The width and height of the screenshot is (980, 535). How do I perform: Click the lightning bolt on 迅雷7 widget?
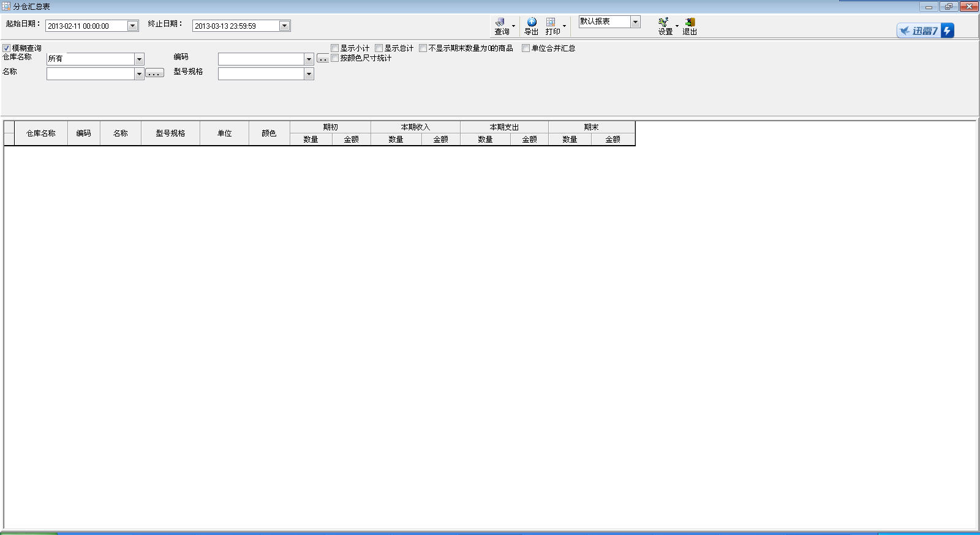948,31
